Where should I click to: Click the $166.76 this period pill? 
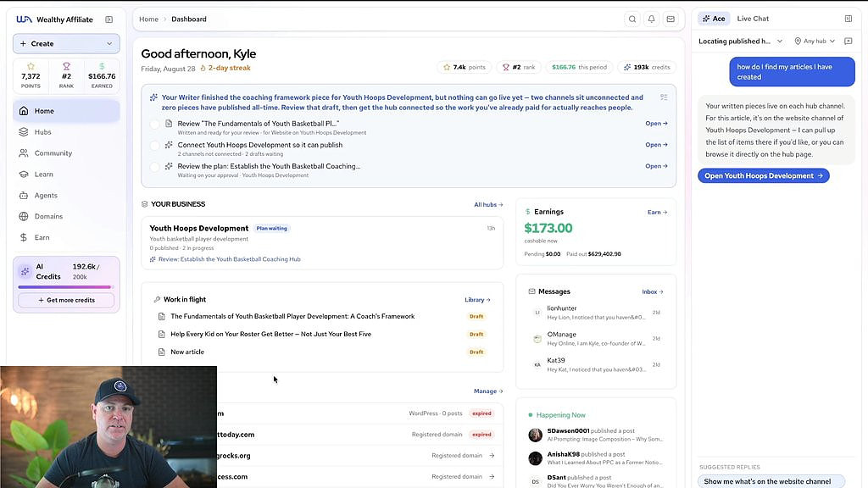pos(579,67)
